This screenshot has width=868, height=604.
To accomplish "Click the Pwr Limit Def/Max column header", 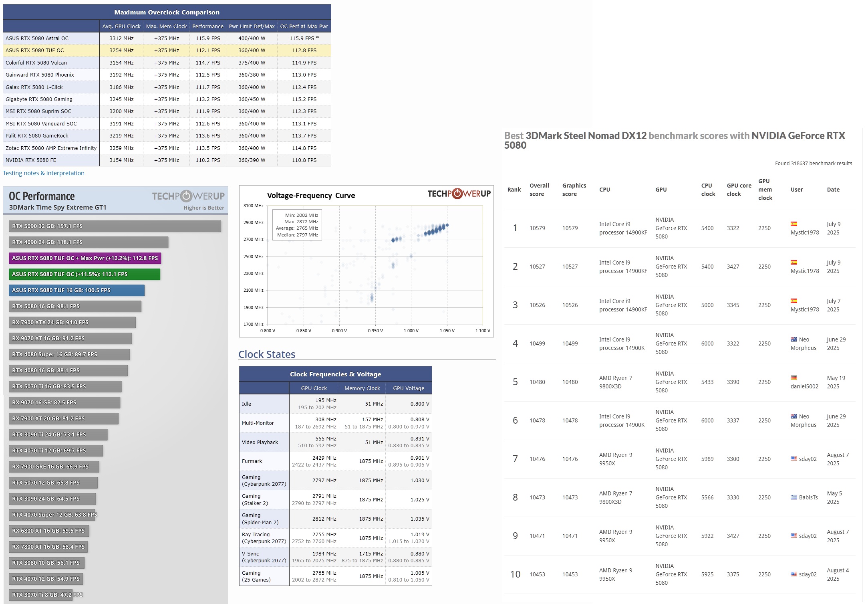I will click(x=252, y=26).
